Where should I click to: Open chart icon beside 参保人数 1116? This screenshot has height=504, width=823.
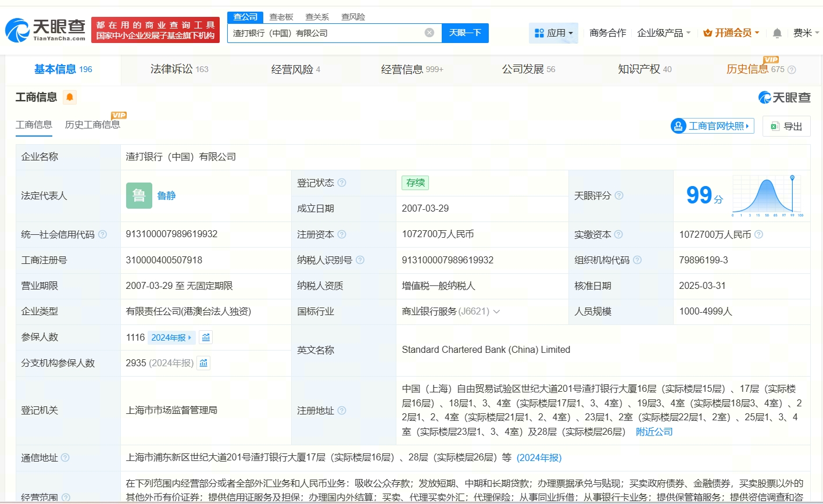point(206,337)
